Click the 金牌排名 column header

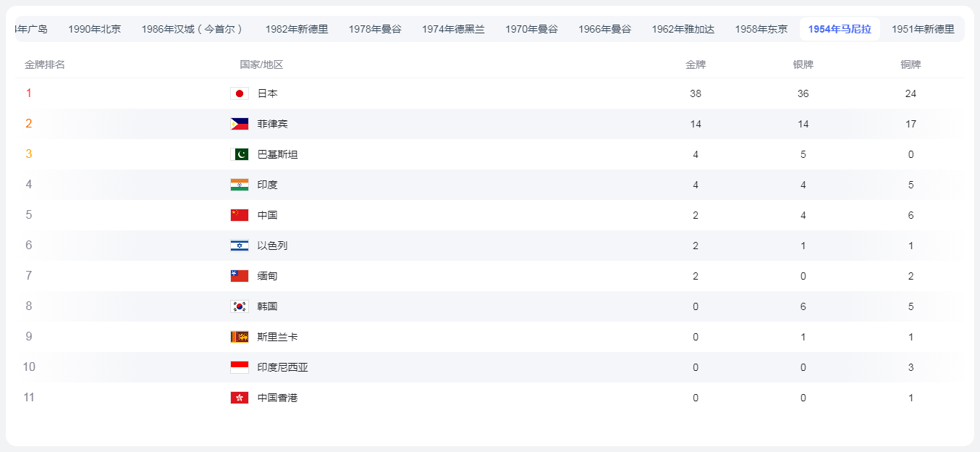click(x=45, y=64)
